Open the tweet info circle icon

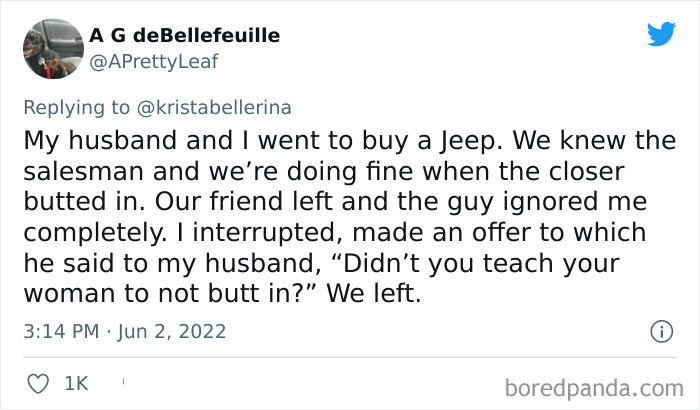point(660,330)
